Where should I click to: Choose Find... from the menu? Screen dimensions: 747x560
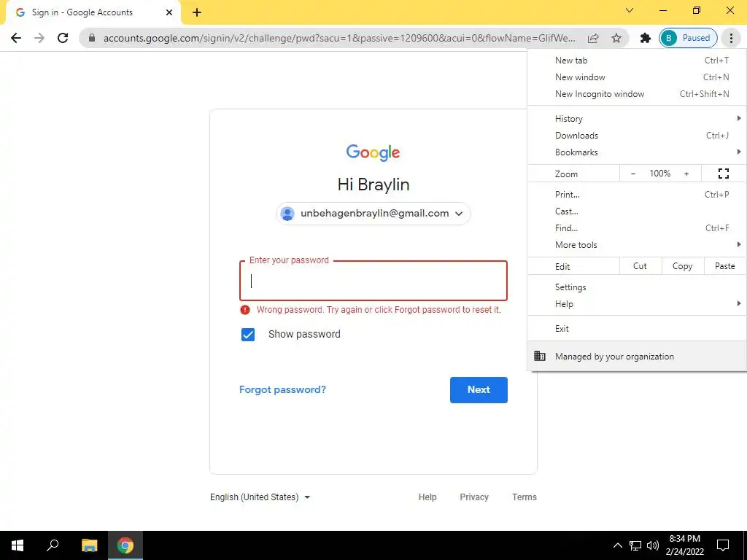(x=637, y=228)
